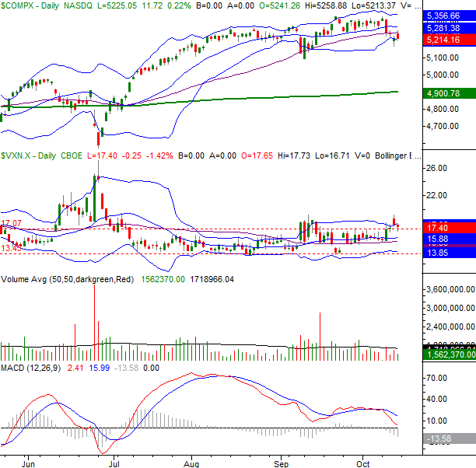Viewport: 476px width, 468px height.
Task: Click the 40.00 MACD axis label
Action: point(436,399)
